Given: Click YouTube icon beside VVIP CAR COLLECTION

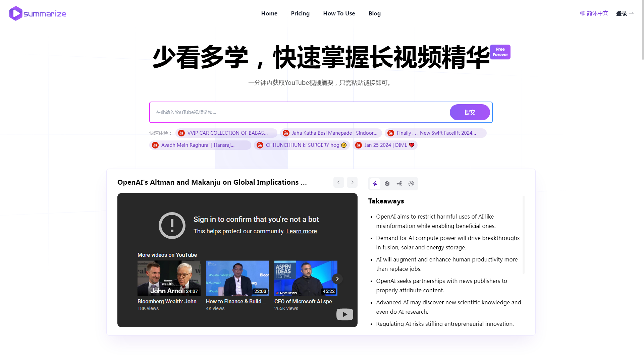Looking at the screenshot, I should coord(181,133).
